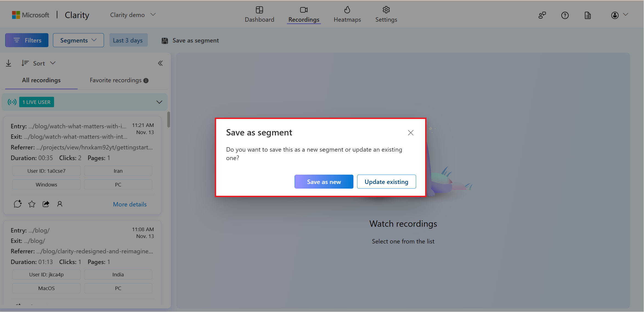Screen dimensions: 644x312
Task: Click the Microsoft logo
Action: click(x=30, y=15)
